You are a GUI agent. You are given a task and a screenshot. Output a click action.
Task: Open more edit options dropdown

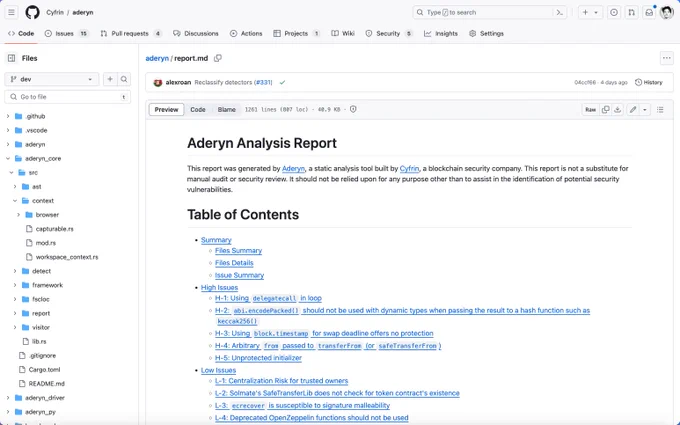[x=645, y=110]
